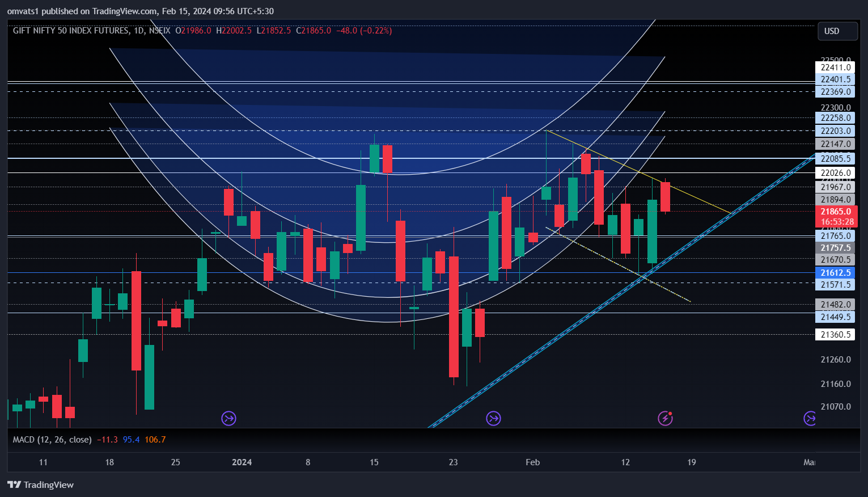Select the date 18 on the time axis
Screen dimensions: 868x497
coord(109,462)
